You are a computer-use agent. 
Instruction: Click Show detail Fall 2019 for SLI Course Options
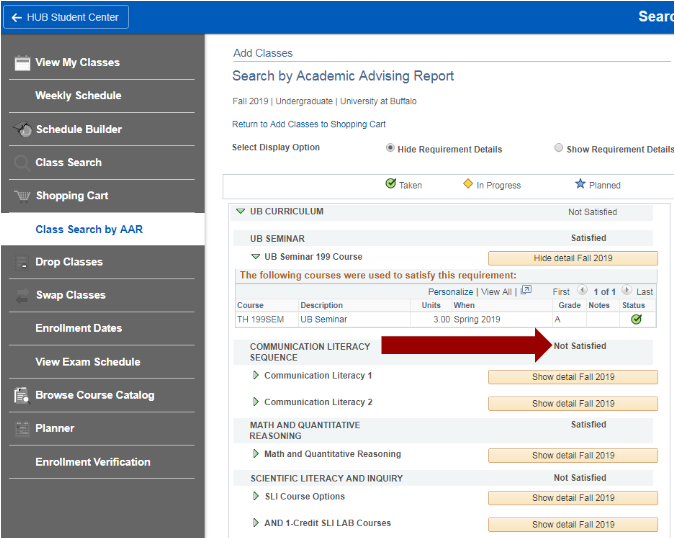(x=572, y=498)
